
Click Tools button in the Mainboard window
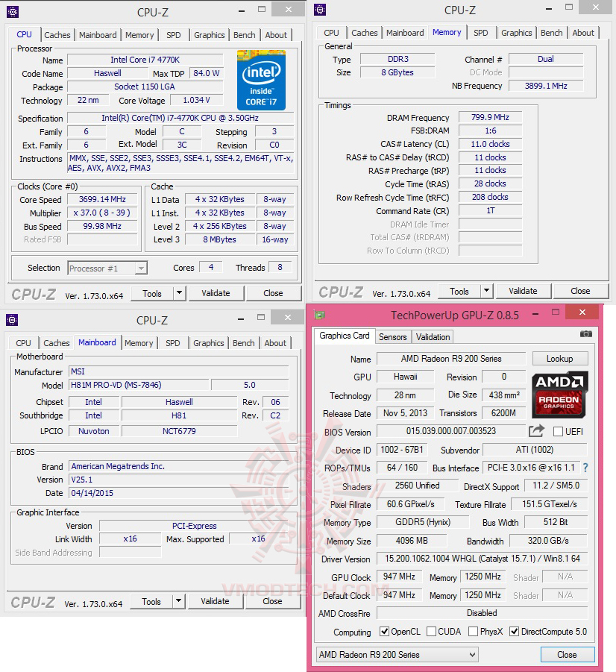(151, 601)
